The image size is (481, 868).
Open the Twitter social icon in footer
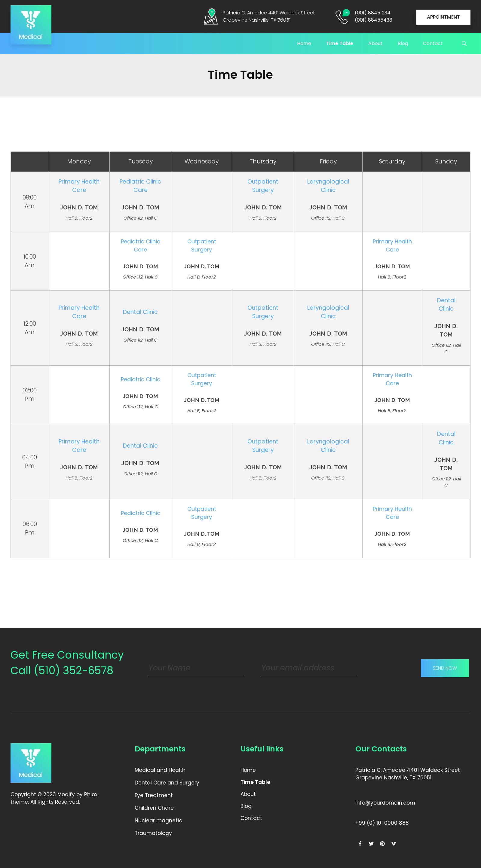[371, 844]
